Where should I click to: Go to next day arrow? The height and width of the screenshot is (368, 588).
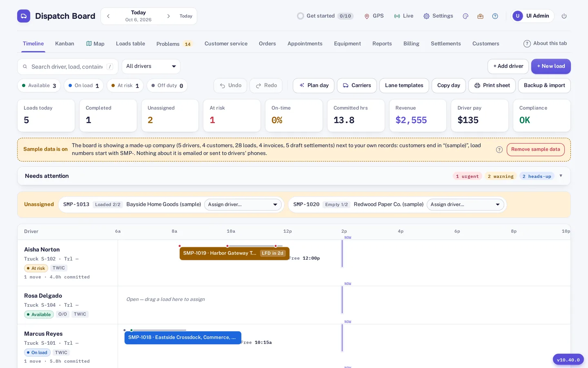[168, 16]
